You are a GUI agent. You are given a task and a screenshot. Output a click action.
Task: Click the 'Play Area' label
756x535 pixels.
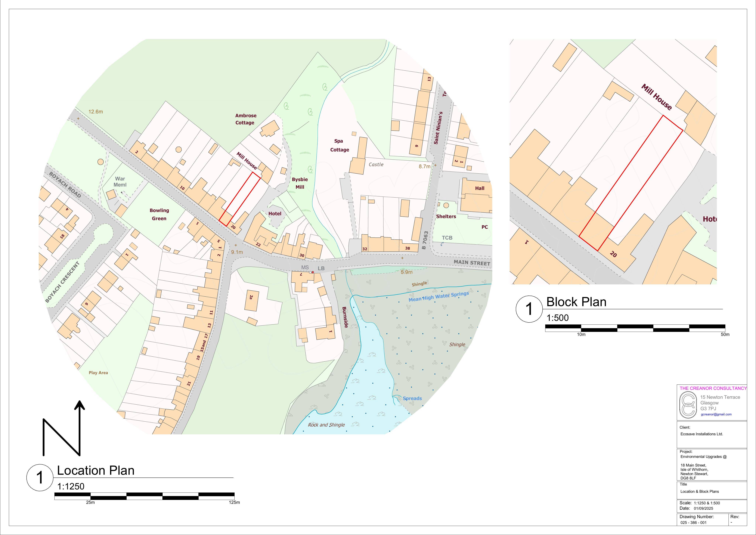[x=98, y=373]
